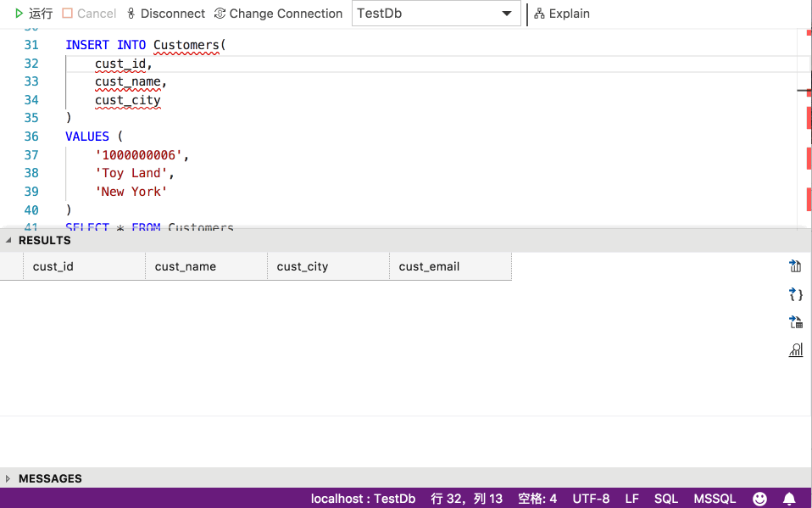The width and height of the screenshot is (812, 508).
Task: Click the 空格: 4 indentation setting
Action: pos(537,499)
